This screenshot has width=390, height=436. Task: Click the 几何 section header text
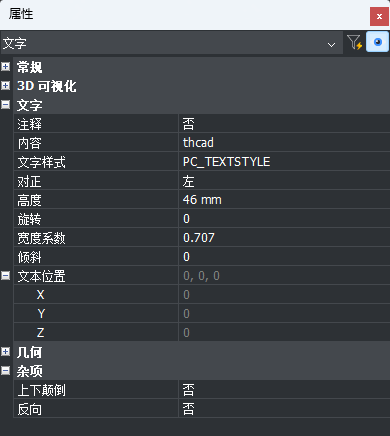30,352
